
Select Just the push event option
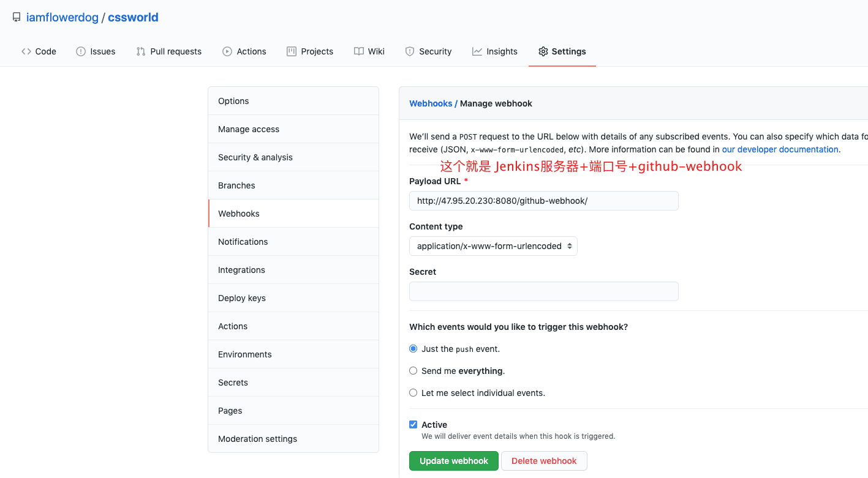[413, 349]
